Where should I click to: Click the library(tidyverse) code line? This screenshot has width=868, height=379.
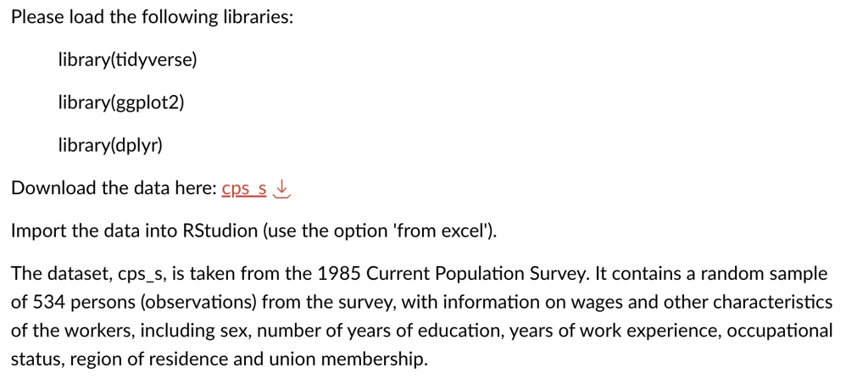(127, 60)
